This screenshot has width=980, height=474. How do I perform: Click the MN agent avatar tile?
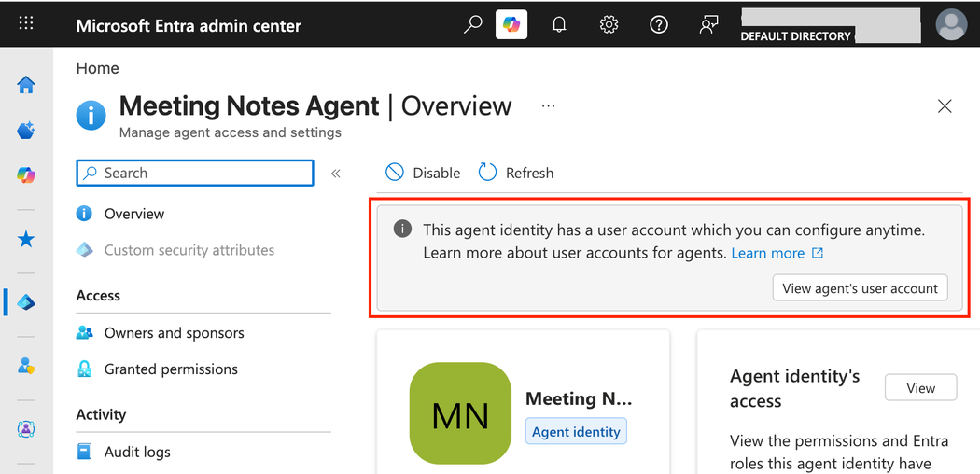460,413
